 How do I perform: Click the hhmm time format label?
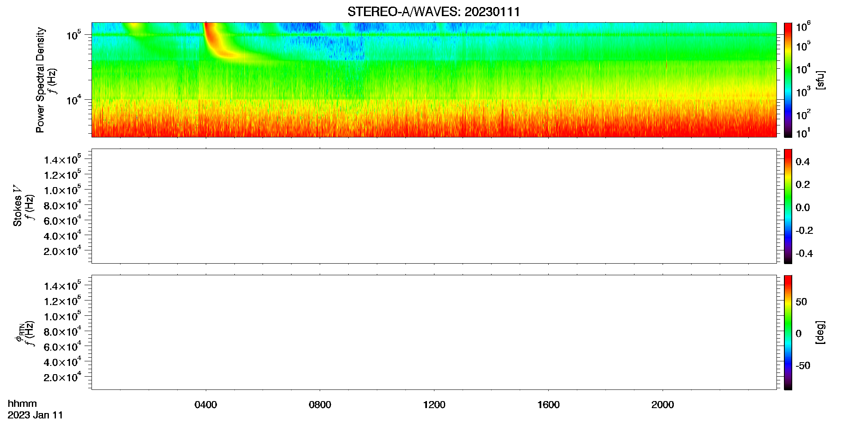[x=22, y=404]
